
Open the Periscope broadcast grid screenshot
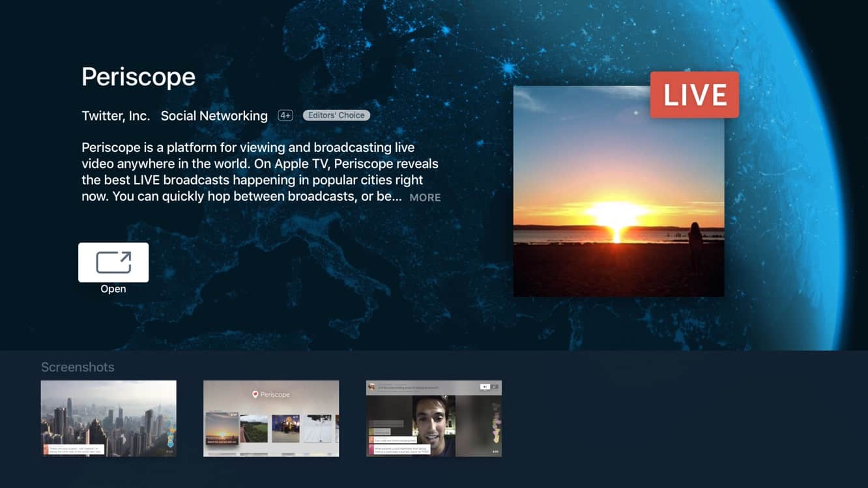click(x=271, y=418)
